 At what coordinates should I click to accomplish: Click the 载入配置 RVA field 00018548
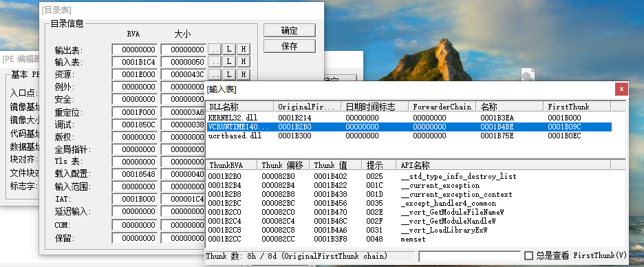[135, 174]
